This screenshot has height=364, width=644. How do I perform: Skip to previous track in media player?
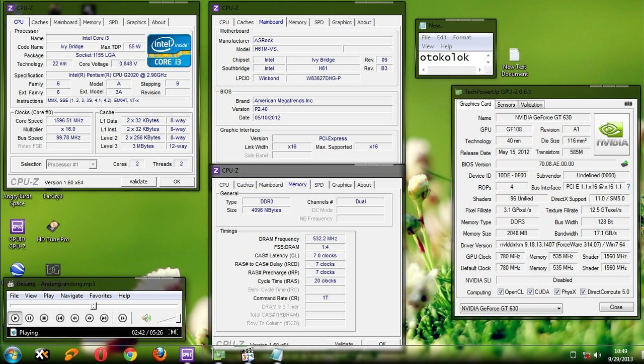60,318
